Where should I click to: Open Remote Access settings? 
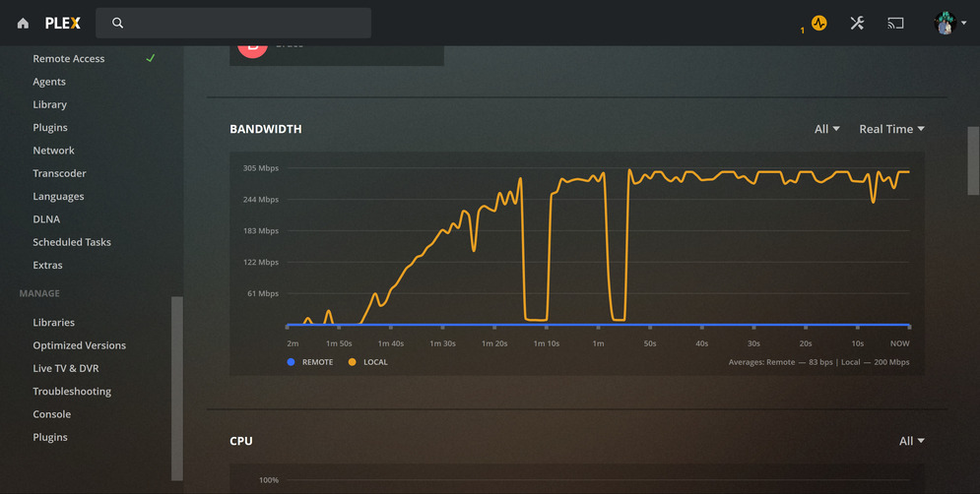click(69, 59)
